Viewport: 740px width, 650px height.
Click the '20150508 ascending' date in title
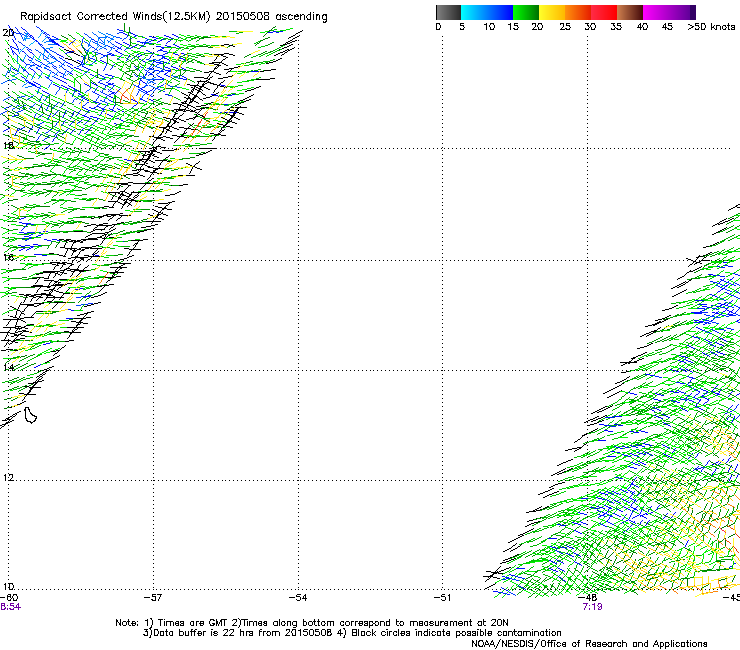[272, 16]
